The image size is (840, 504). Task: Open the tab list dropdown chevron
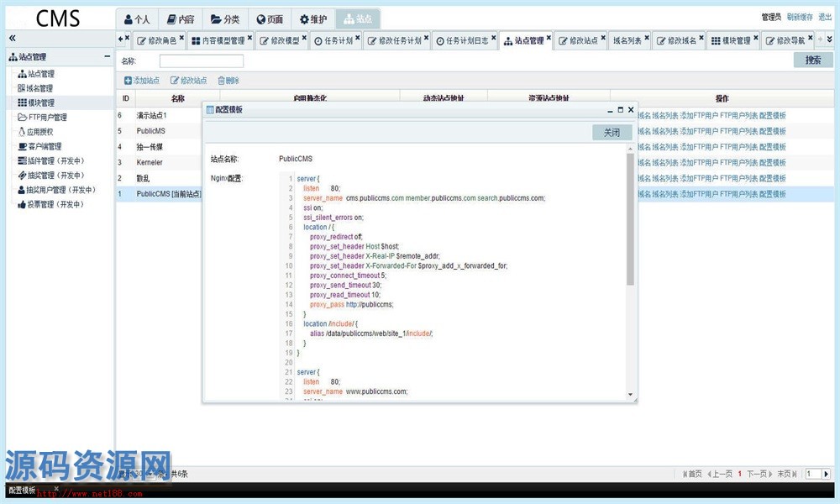pos(830,39)
